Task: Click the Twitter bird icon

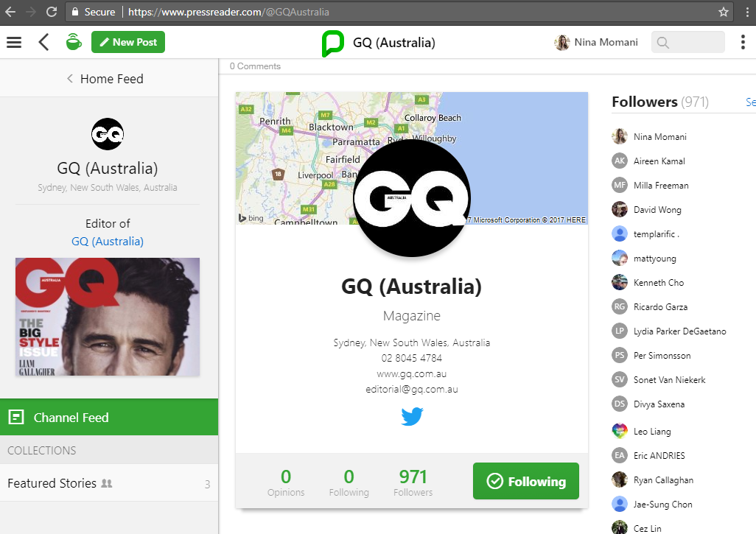Action: 412,416
